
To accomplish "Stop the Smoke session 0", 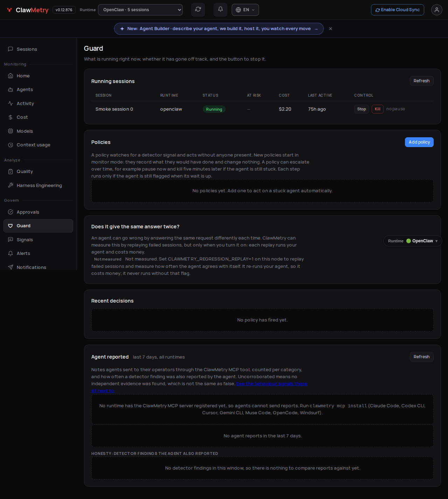I will (362, 109).
